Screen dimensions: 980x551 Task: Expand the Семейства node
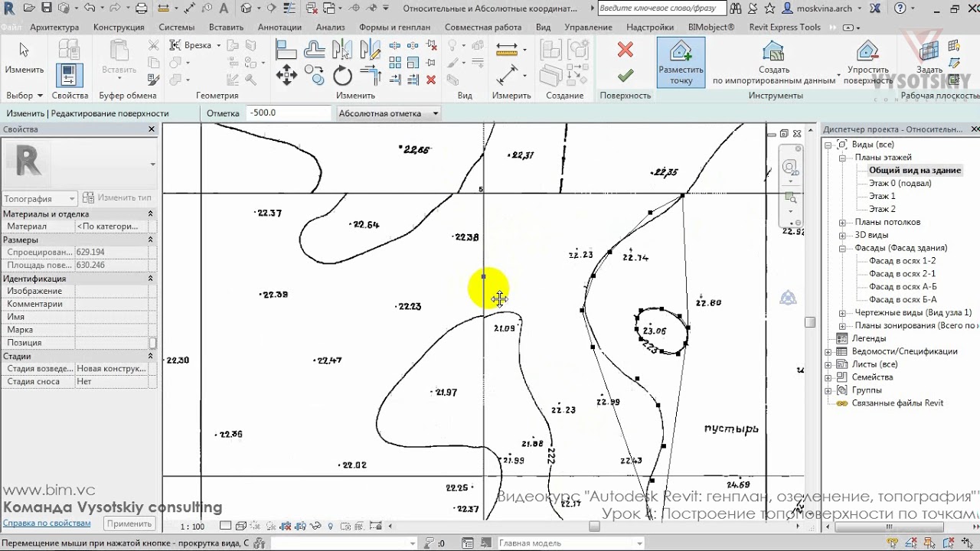(x=828, y=378)
